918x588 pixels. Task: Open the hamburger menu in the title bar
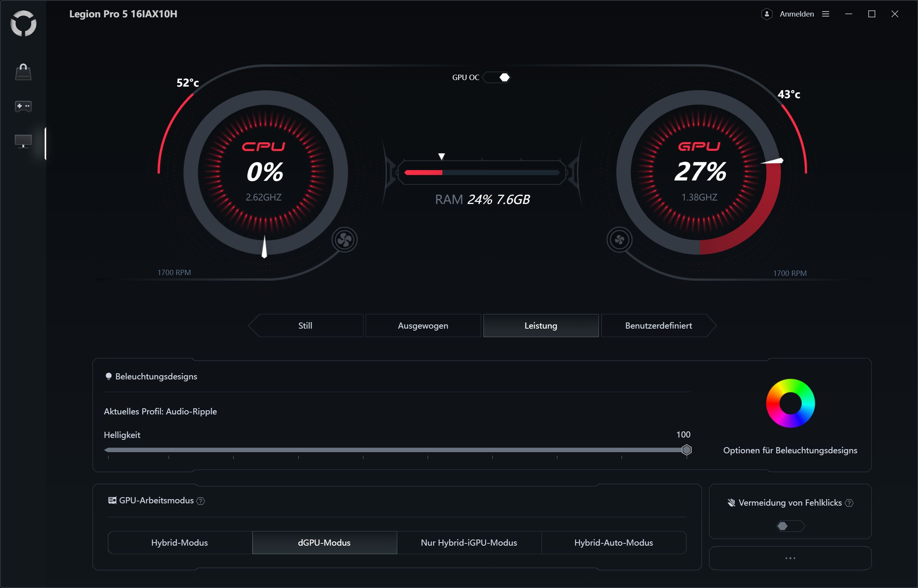826,14
